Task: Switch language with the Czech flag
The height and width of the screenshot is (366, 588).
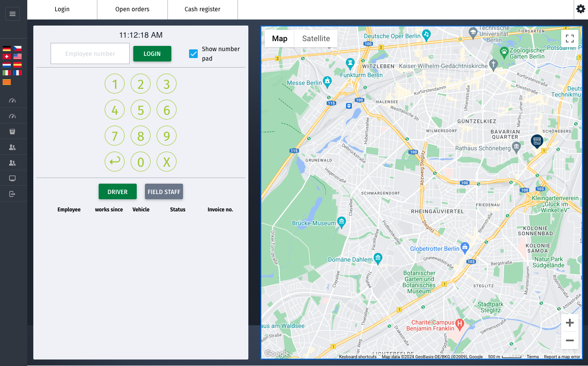Action: [17, 49]
